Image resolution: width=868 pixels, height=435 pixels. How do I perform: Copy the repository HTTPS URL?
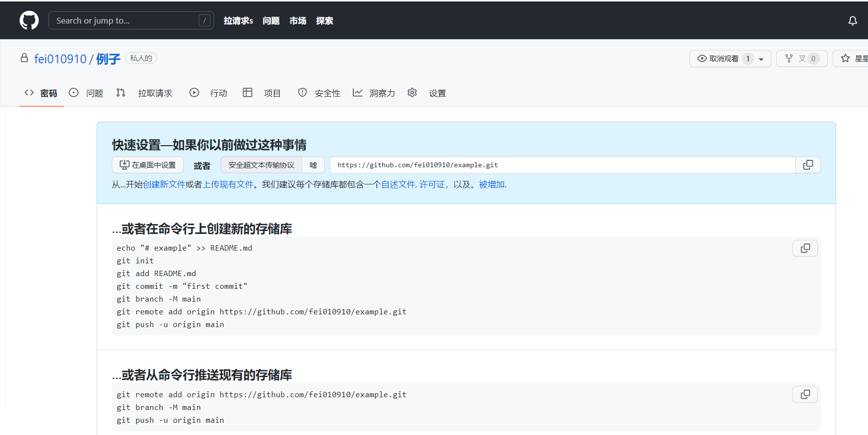coord(808,165)
